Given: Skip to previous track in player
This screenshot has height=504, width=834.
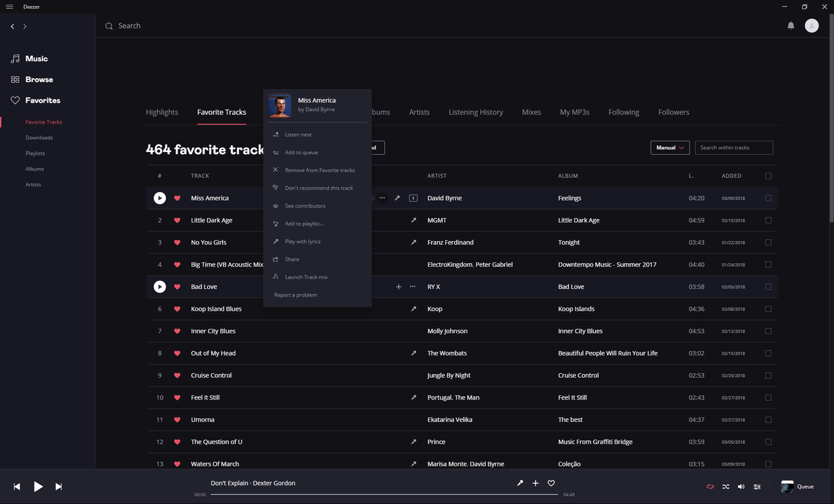Looking at the screenshot, I should coord(17,486).
